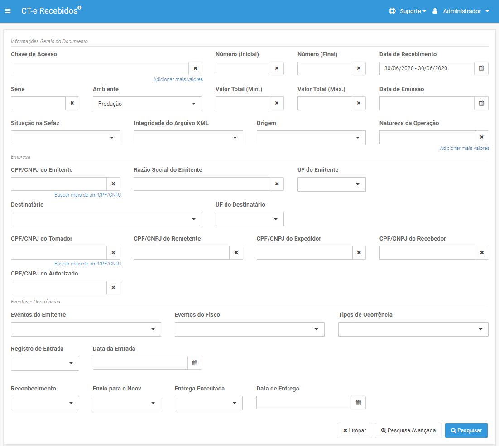499x448 pixels.
Task: Clear the CPF/CNPJ do Emitente field
Action: click(113, 184)
